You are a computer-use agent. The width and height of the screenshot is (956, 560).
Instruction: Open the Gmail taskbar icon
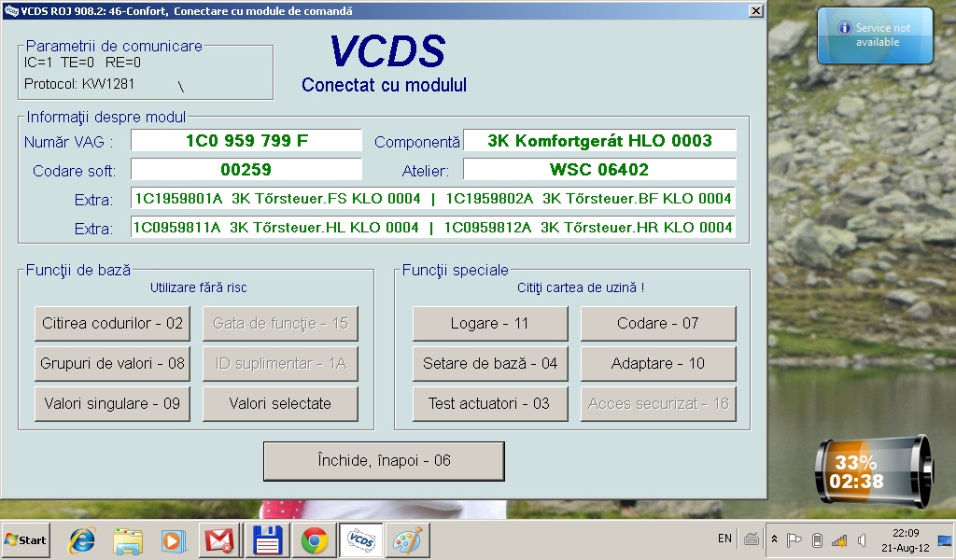click(x=218, y=540)
